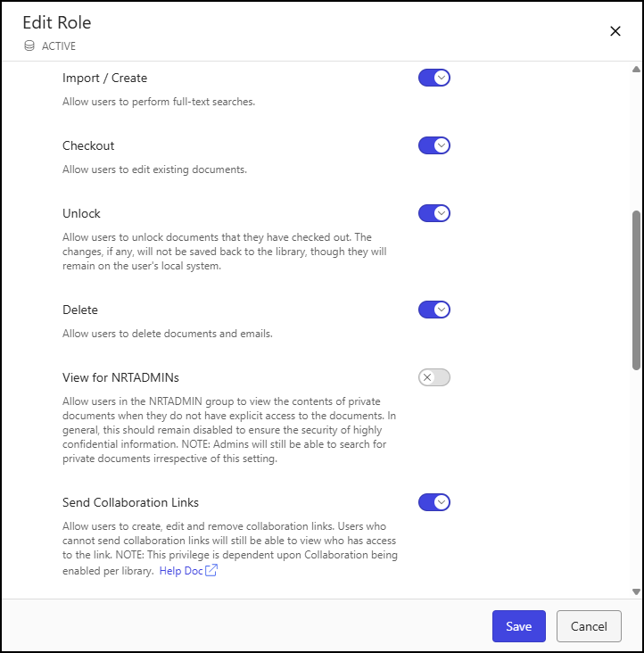Turn off Send Collaboration Links switch
Viewport: 644px width, 653px height.
tap(434, 502)
